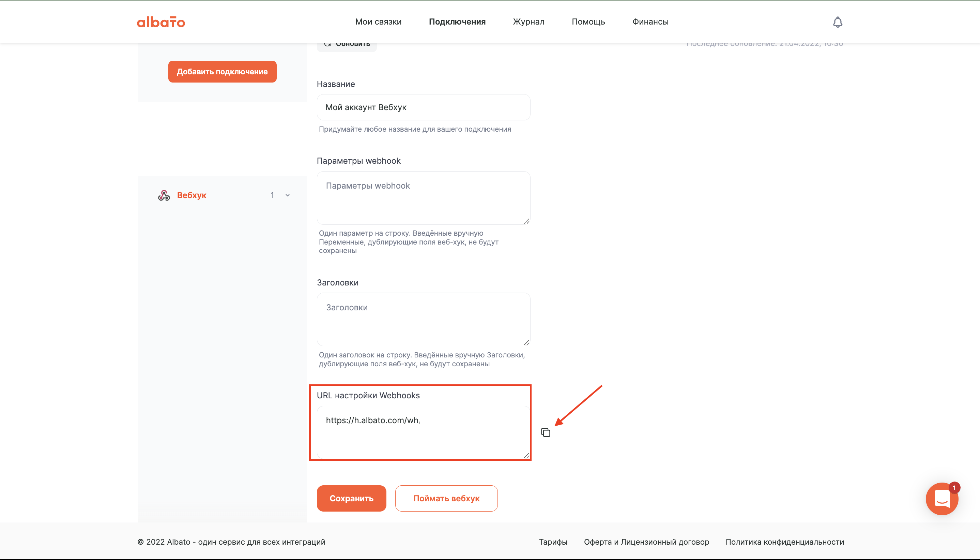Click the Сохранить button
Screen dimensions: 980x560
click(352, 499)
